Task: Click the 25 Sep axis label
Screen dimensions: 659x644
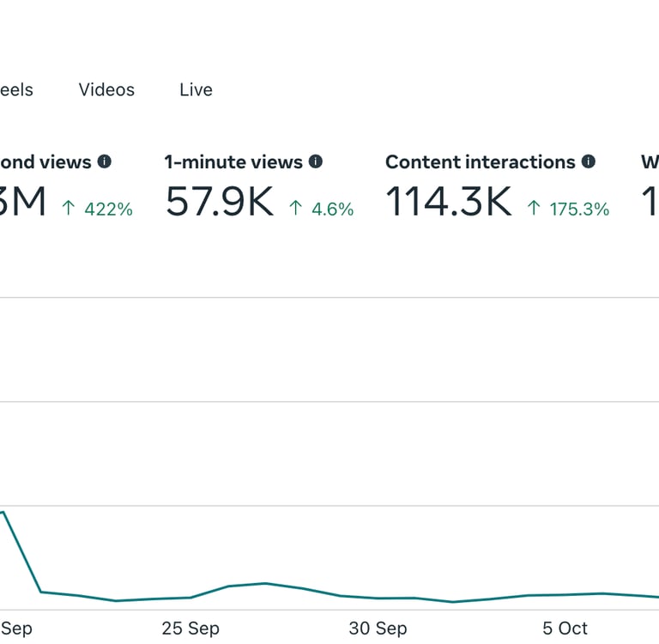Action: pyautogui.click(x=190, y=629)
